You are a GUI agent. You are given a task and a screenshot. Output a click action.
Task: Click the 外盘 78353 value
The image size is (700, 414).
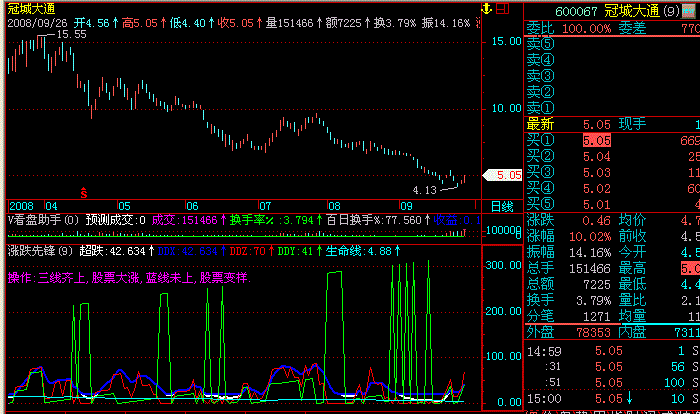[x=594, y=333]
